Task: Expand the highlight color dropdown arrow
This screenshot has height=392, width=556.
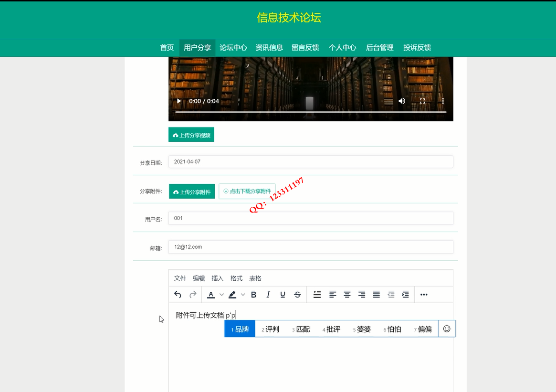Action: 243,295
